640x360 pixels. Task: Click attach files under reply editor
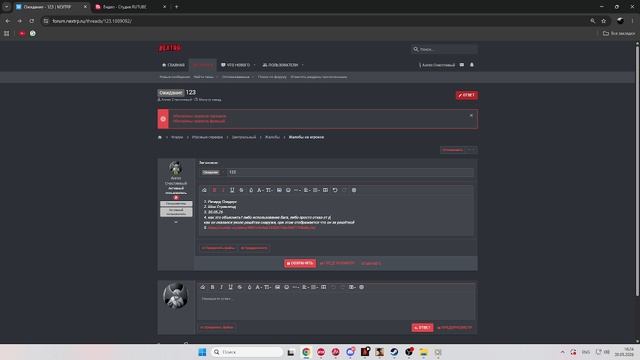pyautogui.click(x=217, y=327)
